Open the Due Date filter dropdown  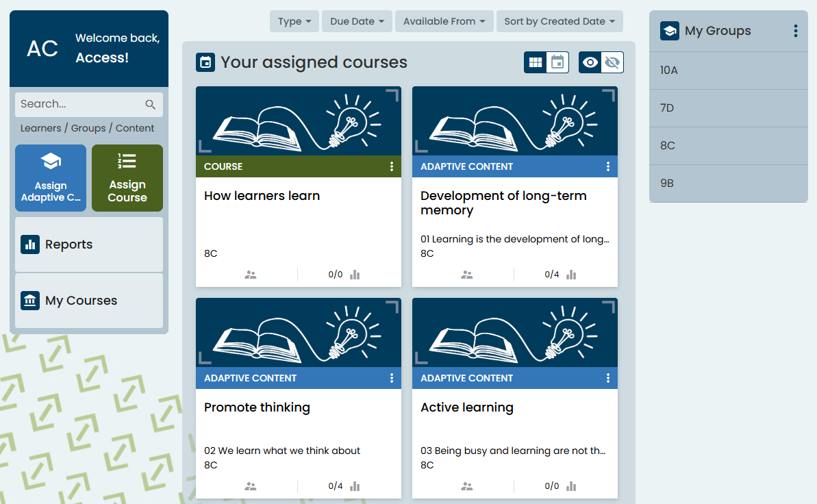click(x=357, y=21)
